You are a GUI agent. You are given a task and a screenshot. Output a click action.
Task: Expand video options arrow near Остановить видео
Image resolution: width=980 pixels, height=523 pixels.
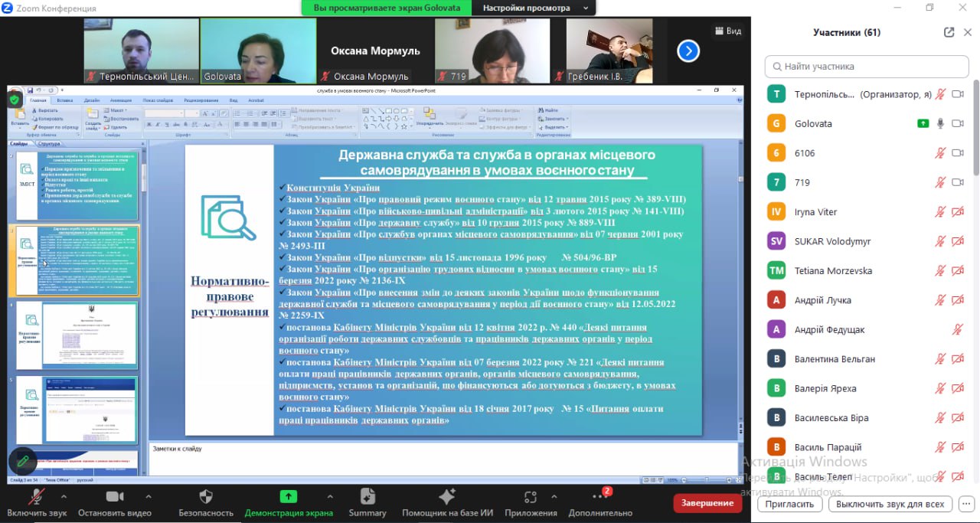tap(147, 496)
